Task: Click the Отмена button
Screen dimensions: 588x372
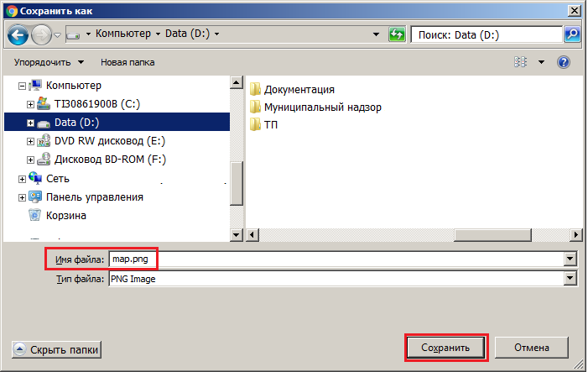Action: click(x=531, y=348)
